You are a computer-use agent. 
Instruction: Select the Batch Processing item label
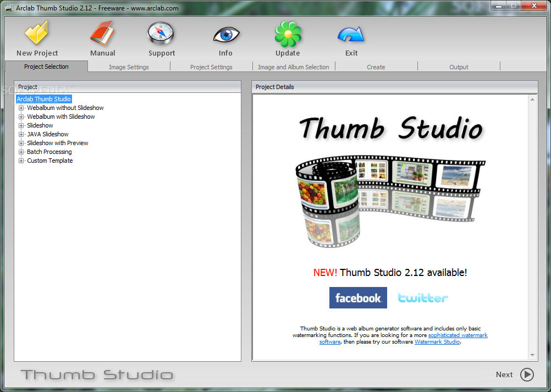[x=49, y=152]
